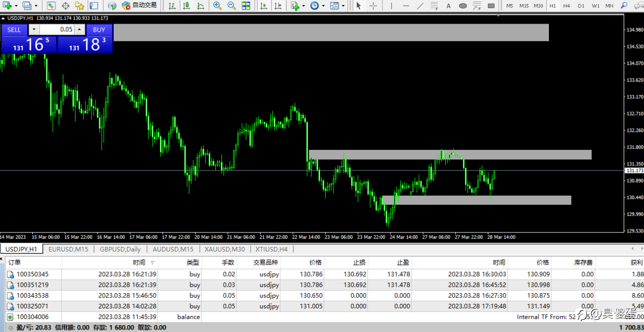Switch to the EURUSD,M15 chart tab

point(68,249)
